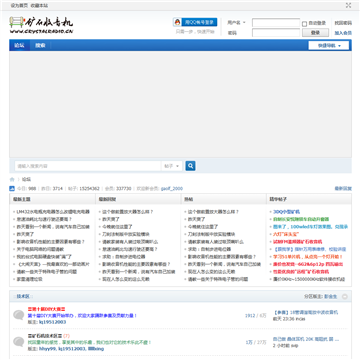The height and width of the screenshot is (360, 360).
Task: Click the crystal radio site logo
Action: (41, 25)
